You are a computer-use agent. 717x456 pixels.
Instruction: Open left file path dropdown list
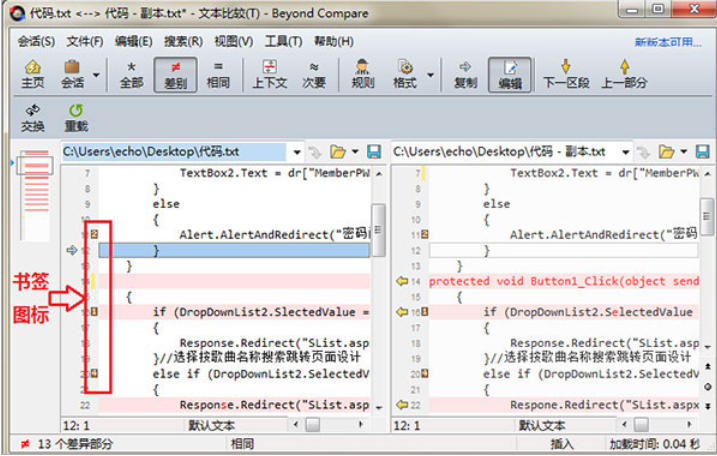(x=296, y=152)
